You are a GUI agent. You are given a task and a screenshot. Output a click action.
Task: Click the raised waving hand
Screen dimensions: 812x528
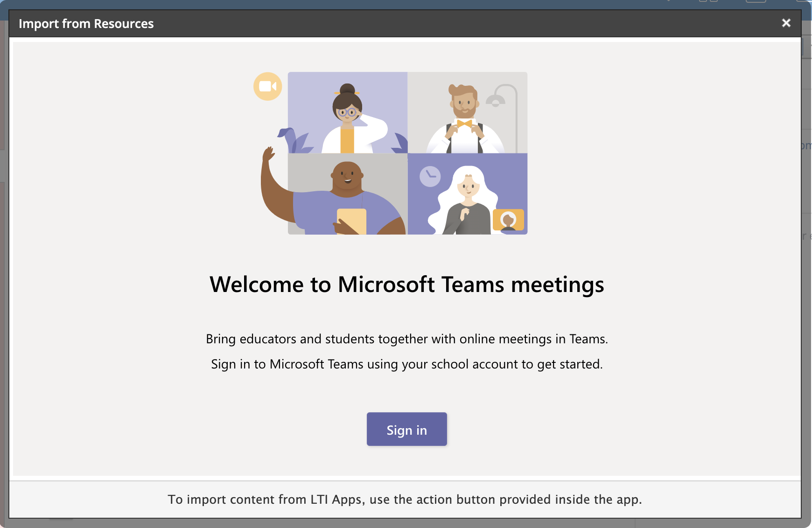click(x=268, y=154)
